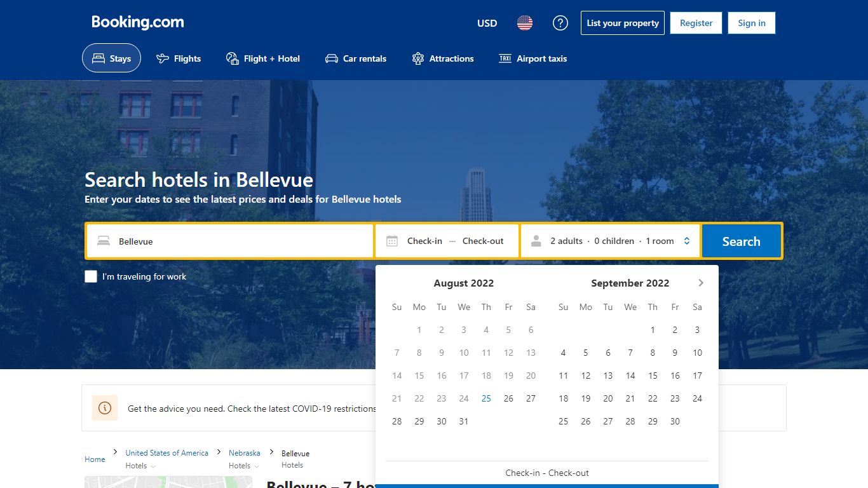Select September 15 in the calendar

[653, 376]
